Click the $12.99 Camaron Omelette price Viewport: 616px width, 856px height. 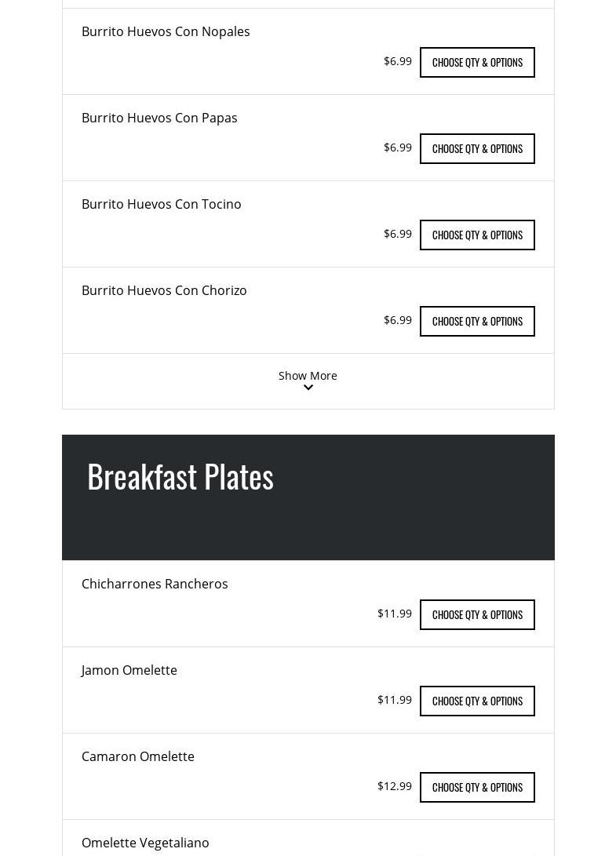[x=394, y=786]
